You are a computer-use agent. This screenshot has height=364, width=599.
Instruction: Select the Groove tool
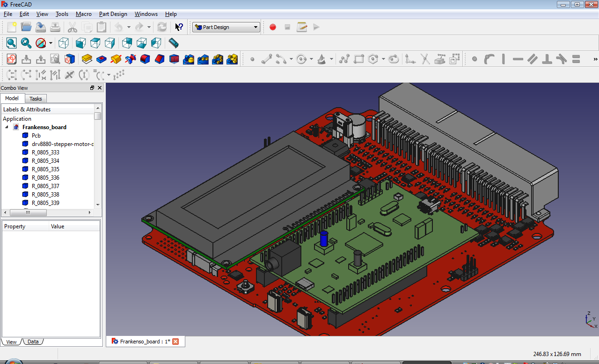(130, 59)
